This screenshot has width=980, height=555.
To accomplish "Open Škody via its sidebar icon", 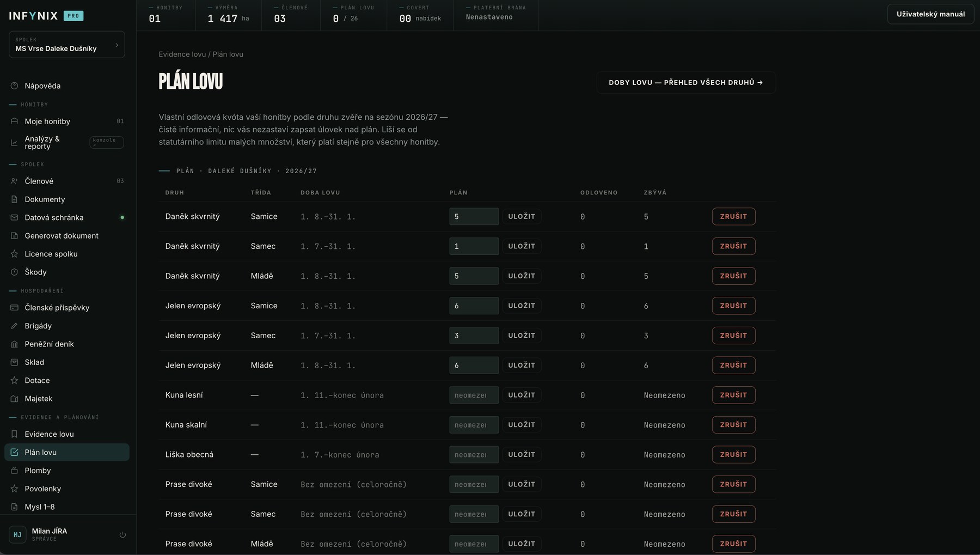I will (14, 272).
